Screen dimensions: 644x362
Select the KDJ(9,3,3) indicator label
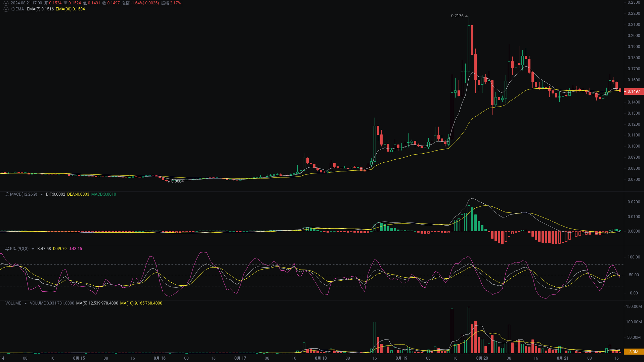click(19, 249)
